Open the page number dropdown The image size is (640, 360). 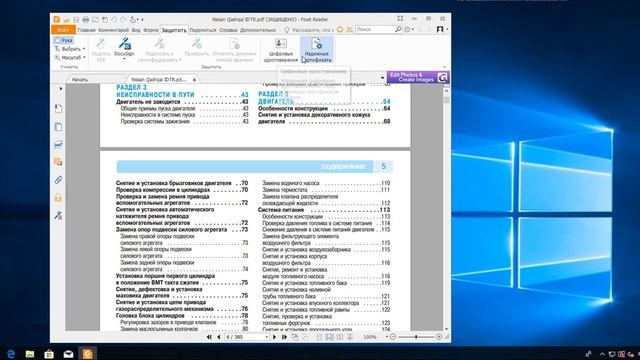(x=267, y=337)
